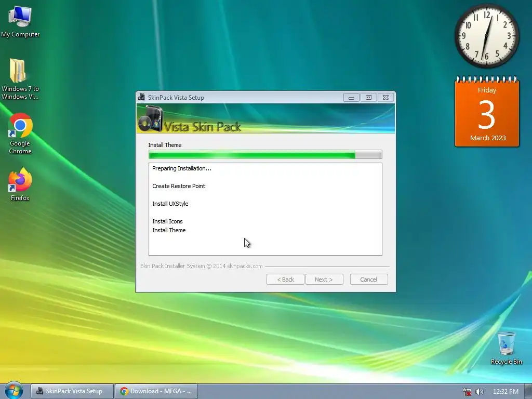Open the volume speaker tray icon
532x399 pixels.
point(480,392)
